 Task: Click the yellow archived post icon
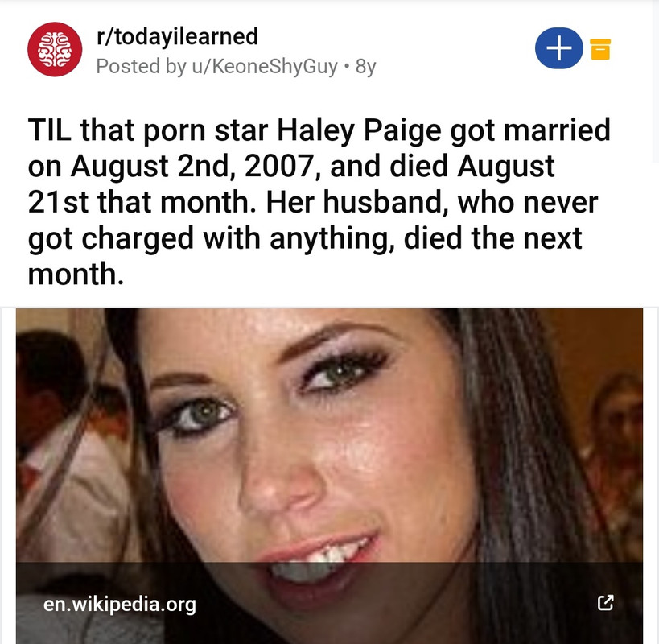coord(600,49)
